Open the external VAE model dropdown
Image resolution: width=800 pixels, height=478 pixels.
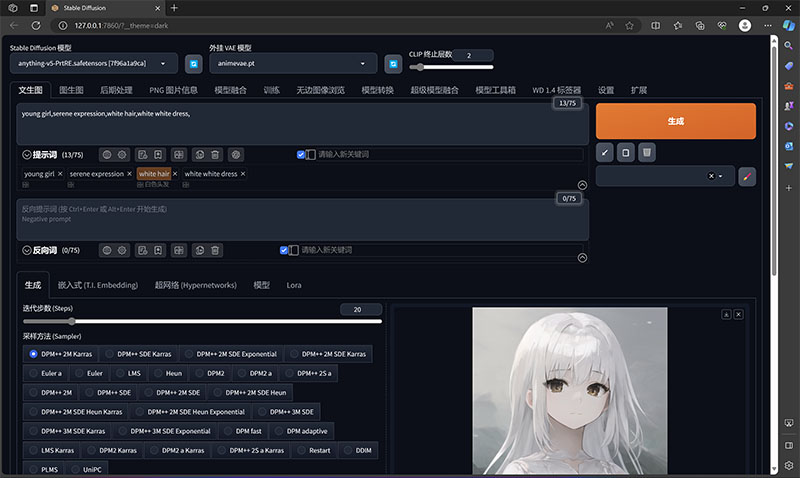pyautogui.click(x=293, y=64)
